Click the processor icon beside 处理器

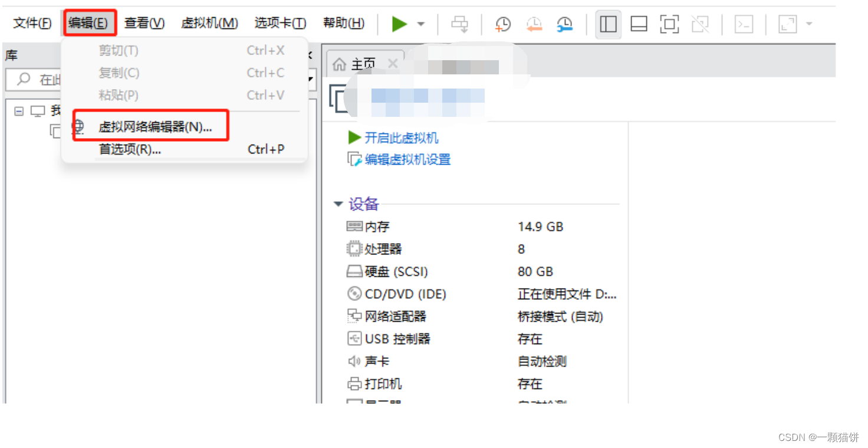click(354, 249)
